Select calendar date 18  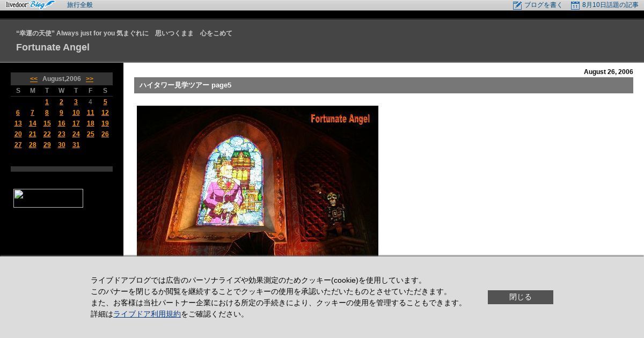[90, 123]
